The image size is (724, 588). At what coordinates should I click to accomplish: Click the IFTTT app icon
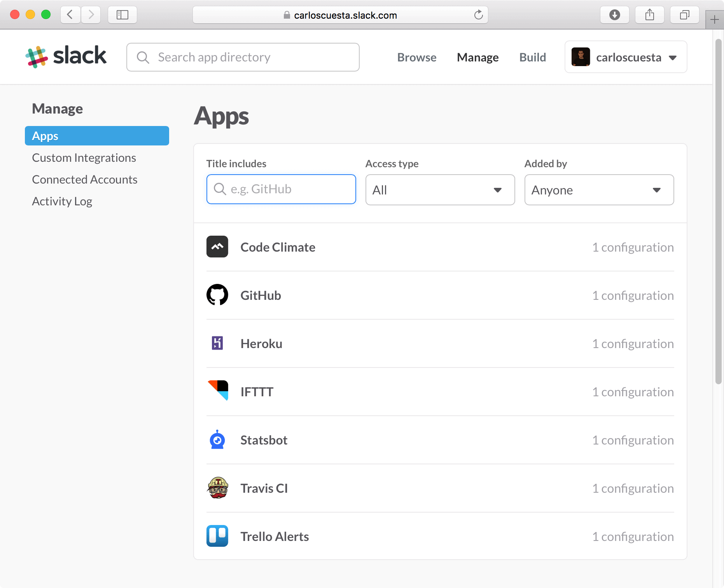[x=218, y=390]
